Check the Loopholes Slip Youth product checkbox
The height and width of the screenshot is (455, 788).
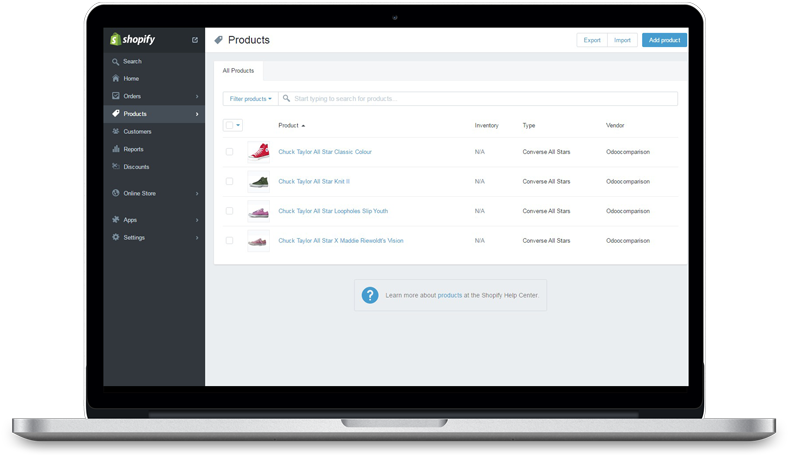point(229,211)
